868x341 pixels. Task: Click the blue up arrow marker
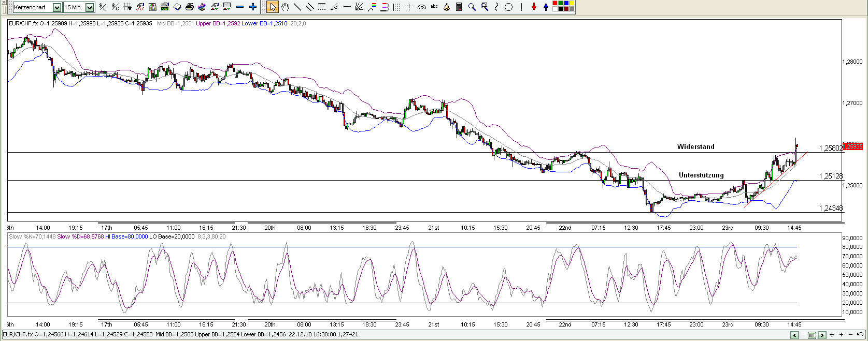coord(546,7)
